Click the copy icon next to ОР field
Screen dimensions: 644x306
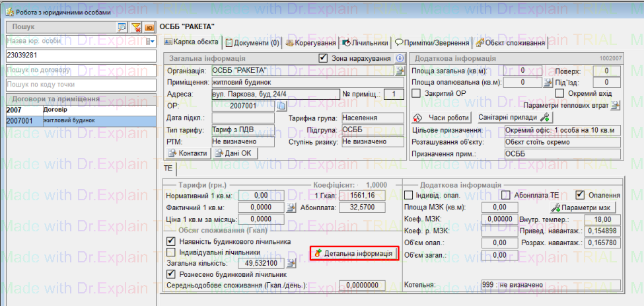(280, 106)
